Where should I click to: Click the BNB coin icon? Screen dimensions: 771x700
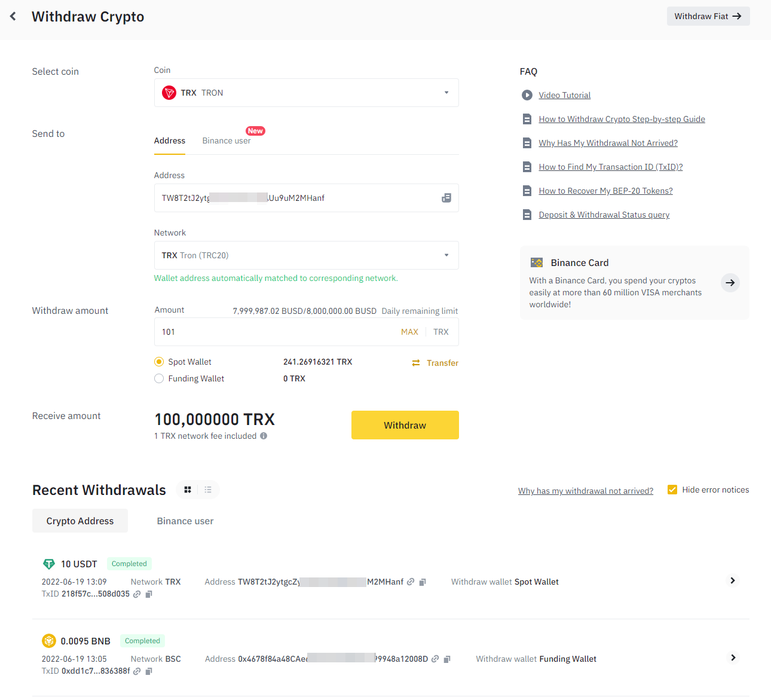click(x=49, y=641)
